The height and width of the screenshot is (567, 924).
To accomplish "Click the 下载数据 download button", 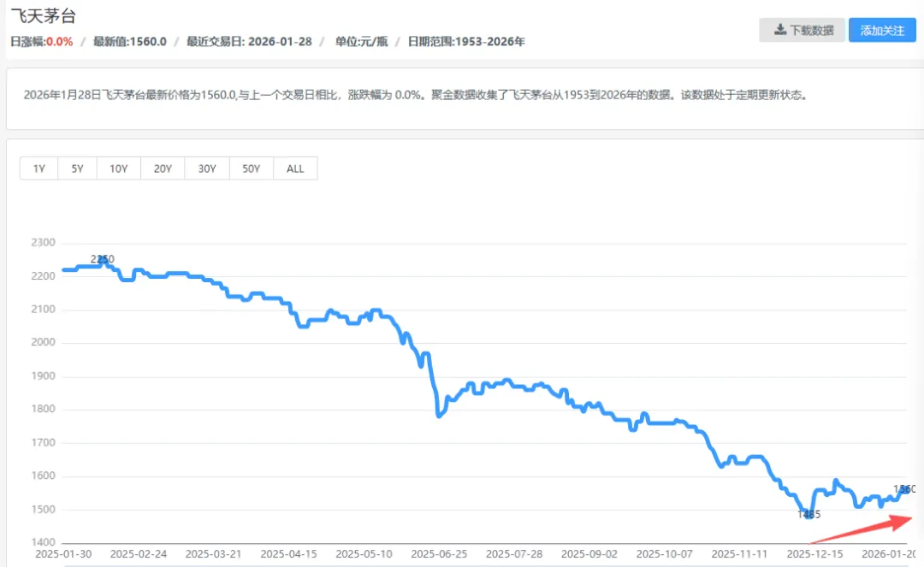I will coord(802,30).
